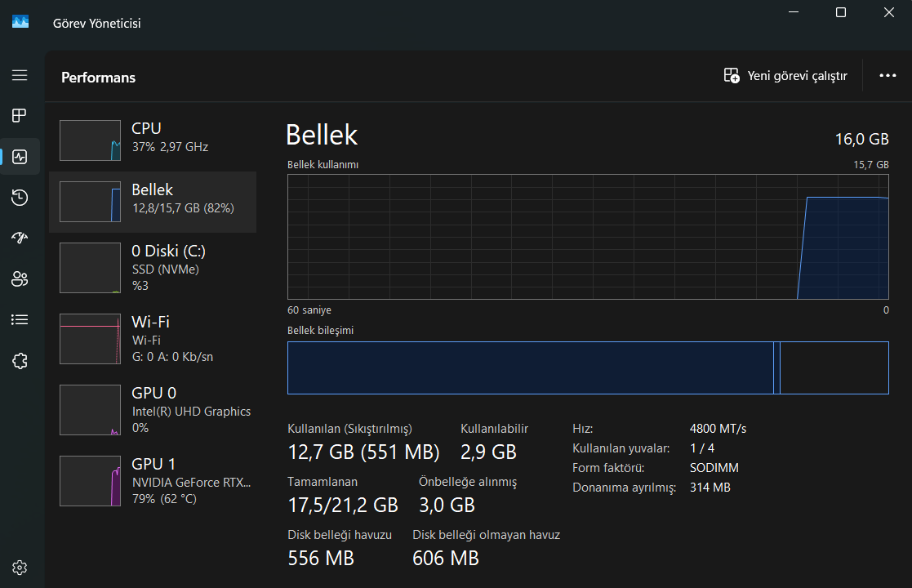Click the 556 MB paged pool value
Screen dimensions: 912x588
tap(321, 559)
